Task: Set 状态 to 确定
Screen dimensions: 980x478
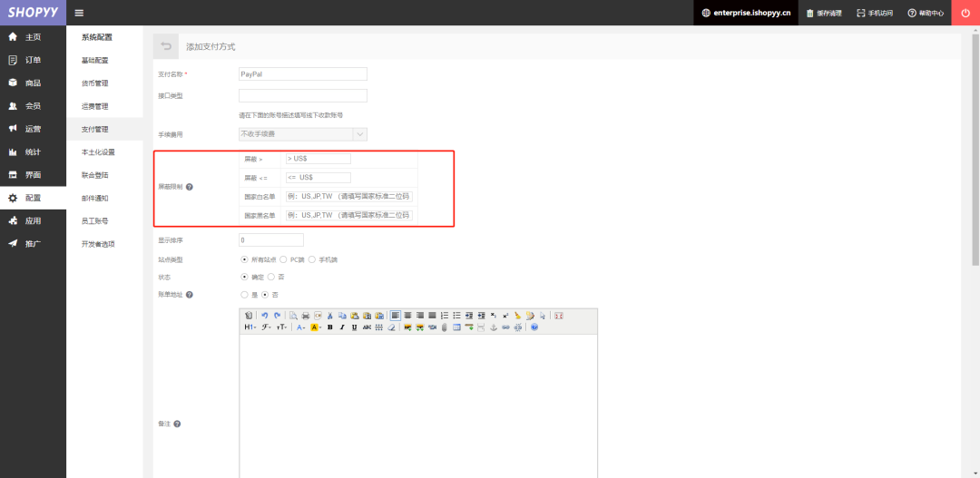Action: pyautogui.click(x=244, y=277)
